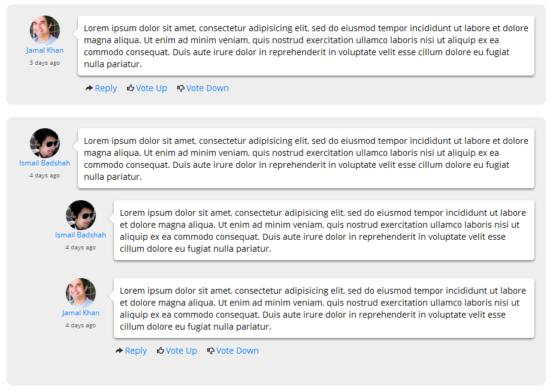The width and height of the screenshot is (553, 392).
Task: Click Ismail Badshah's avatar on the top-level comment
Action: [45, 143]
